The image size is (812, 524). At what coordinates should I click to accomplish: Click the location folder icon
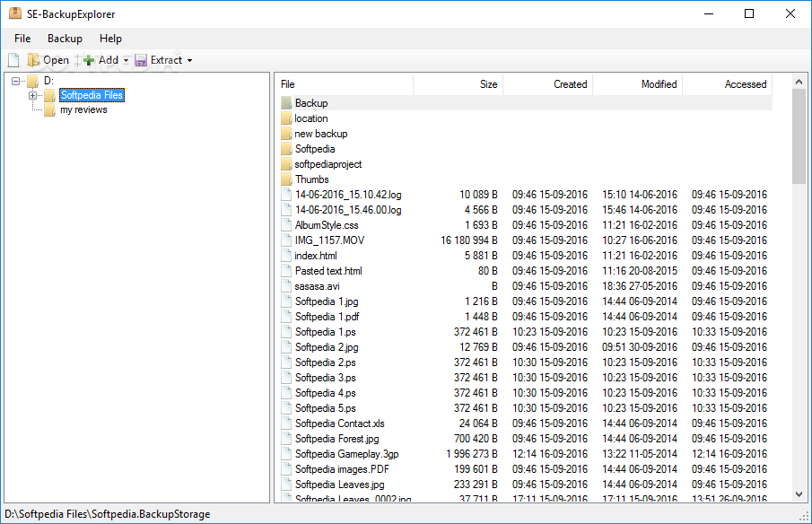(286, 118)
